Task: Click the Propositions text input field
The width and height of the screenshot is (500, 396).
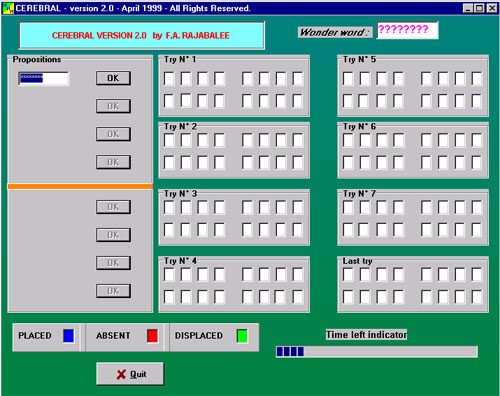Action: [x=44, y=79]
